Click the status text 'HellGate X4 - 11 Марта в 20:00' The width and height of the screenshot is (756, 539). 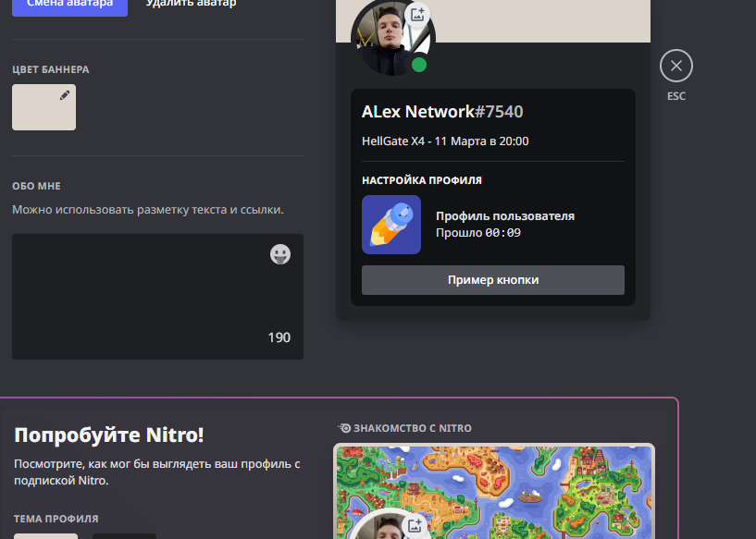pos(445,141)
